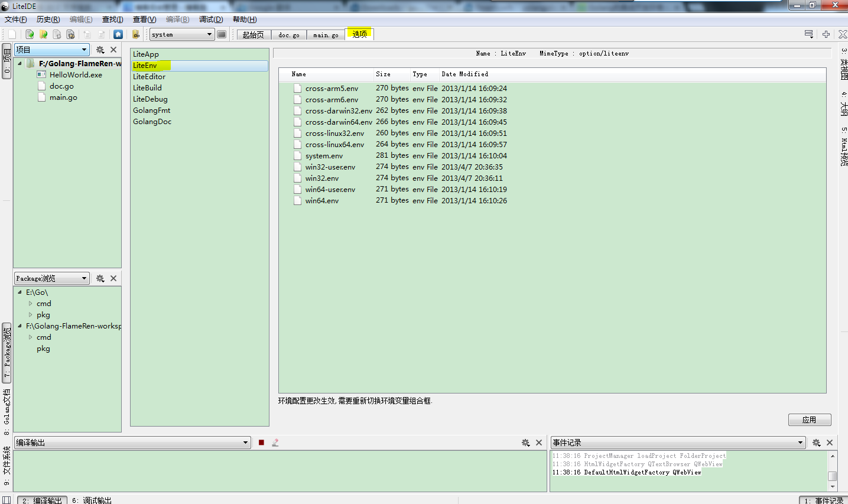Select LiteApp in the options list
Image resolution: width=848 pixels, height=504 pixels.
(x=200, y=54)
